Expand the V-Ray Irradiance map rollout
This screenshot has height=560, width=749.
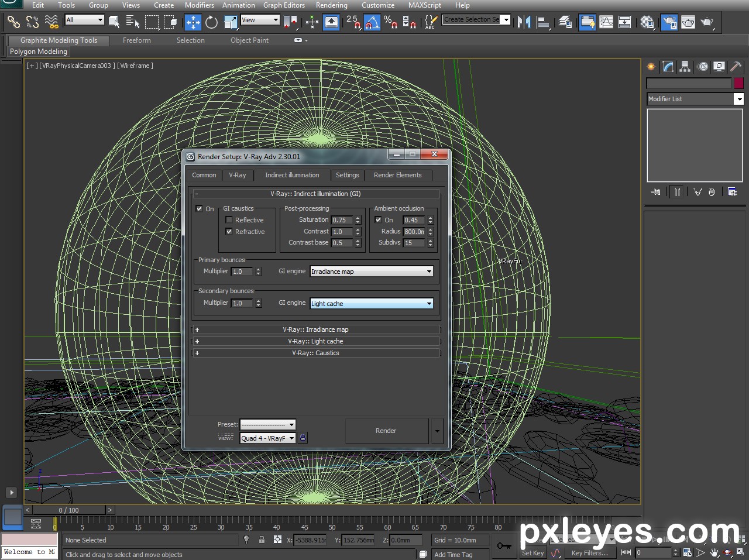pyautogui.click(x=315, y=329)
